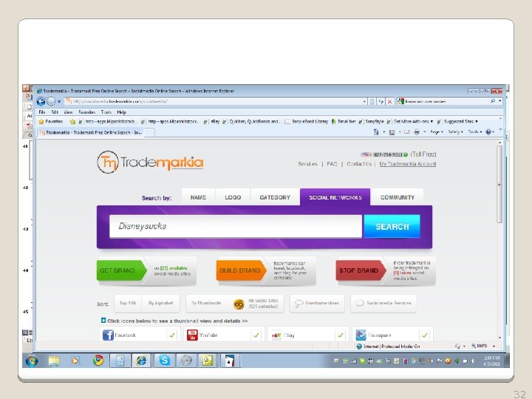Open Skype from the taskbar

[164, 361]
